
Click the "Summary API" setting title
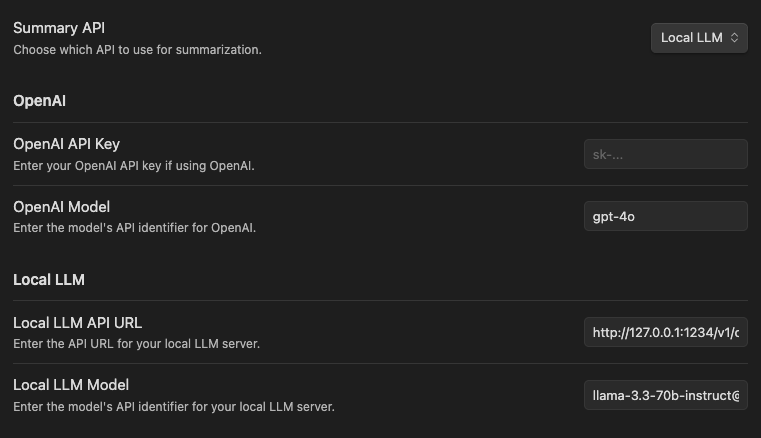(59, 28)
